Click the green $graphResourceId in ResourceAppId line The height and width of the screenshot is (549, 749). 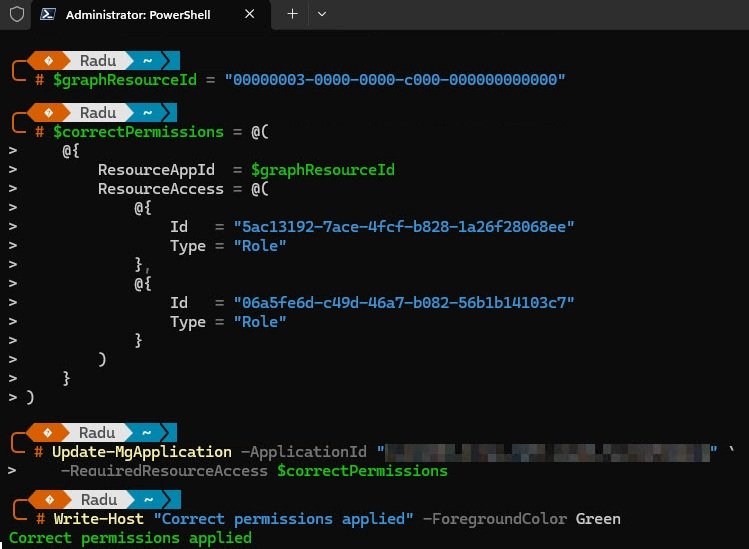pyautogui.click(x=323, y=170)
